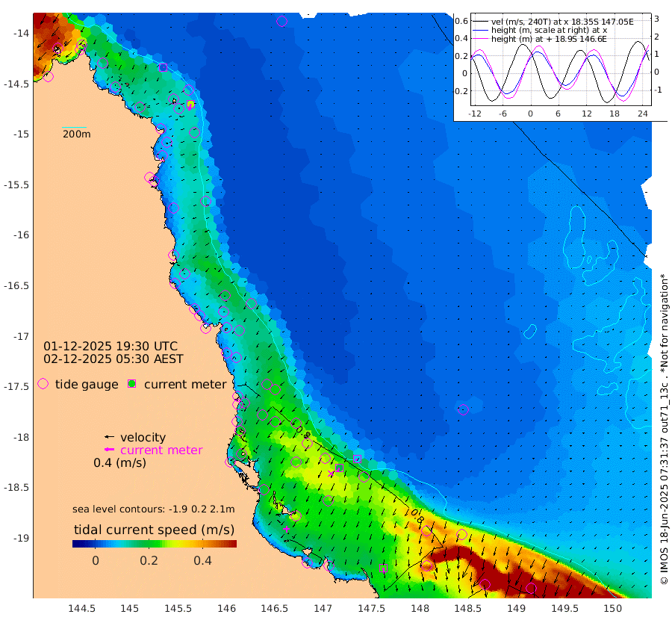Click the tidal current speed colorbar
This screenshot has height=623, width=672.
(x=155, y=544)
